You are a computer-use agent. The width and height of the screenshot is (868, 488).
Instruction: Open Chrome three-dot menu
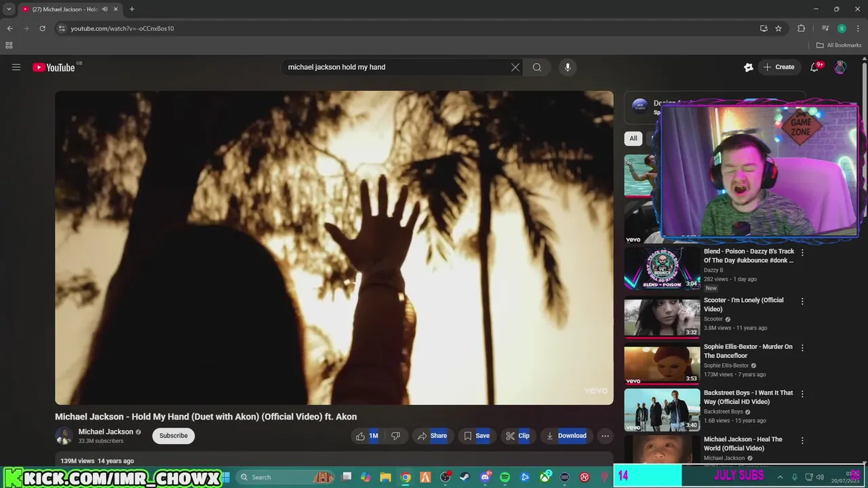[x=858, y=28]
